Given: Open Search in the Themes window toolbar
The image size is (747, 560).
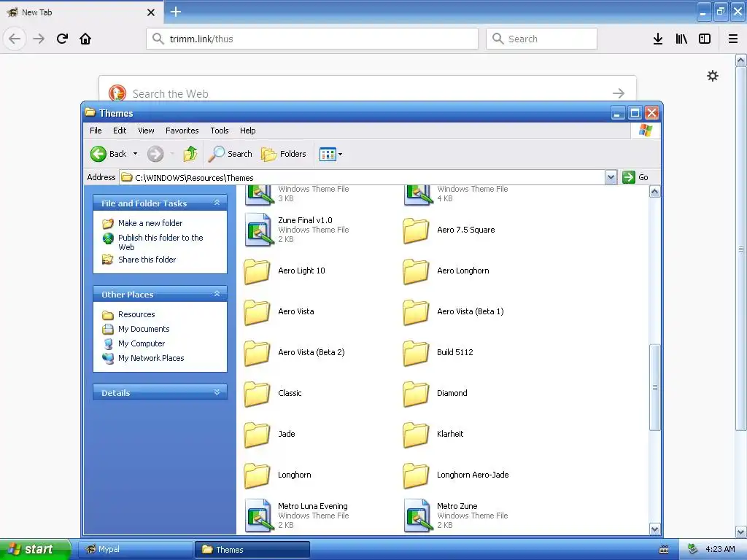Looking at the screenshot, I should (231, 154).
